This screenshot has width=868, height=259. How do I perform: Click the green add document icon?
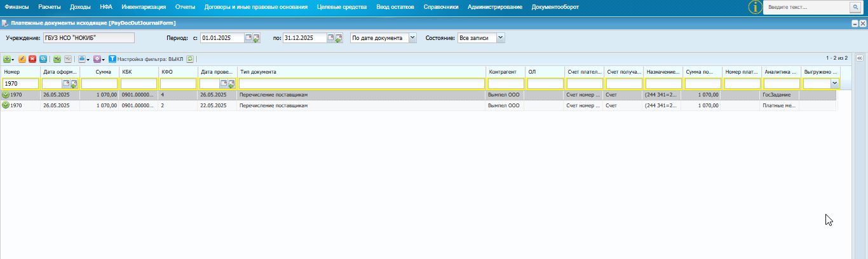[7, 59]
